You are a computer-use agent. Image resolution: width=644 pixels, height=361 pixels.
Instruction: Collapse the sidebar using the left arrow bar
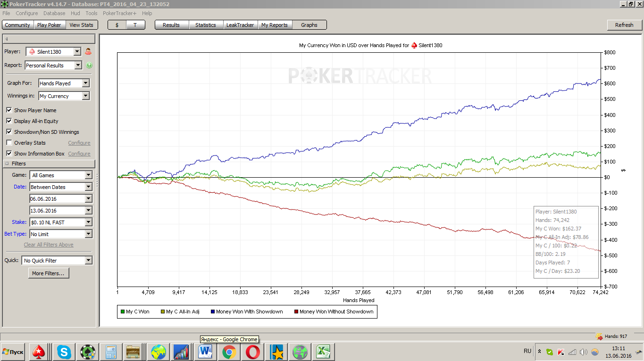tap(49, 39)
